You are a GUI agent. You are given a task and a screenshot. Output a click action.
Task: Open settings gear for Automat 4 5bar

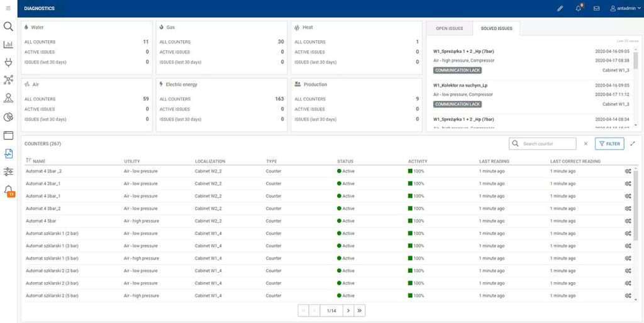(628, 221)
